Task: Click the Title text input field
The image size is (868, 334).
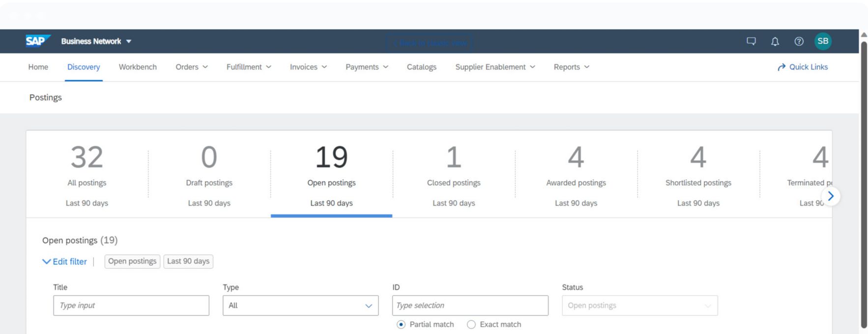Action: coord(131,306)
